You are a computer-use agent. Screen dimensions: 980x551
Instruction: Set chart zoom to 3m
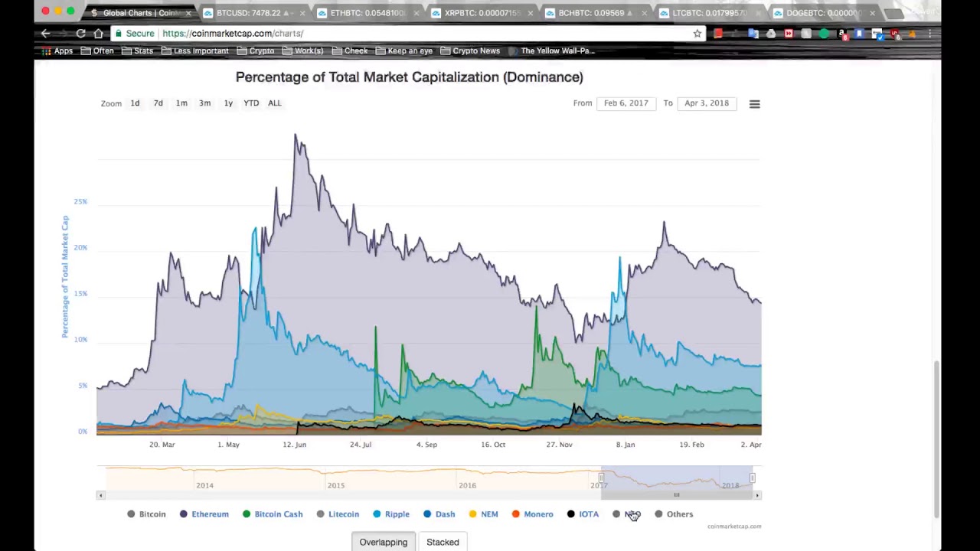point(204,103)
